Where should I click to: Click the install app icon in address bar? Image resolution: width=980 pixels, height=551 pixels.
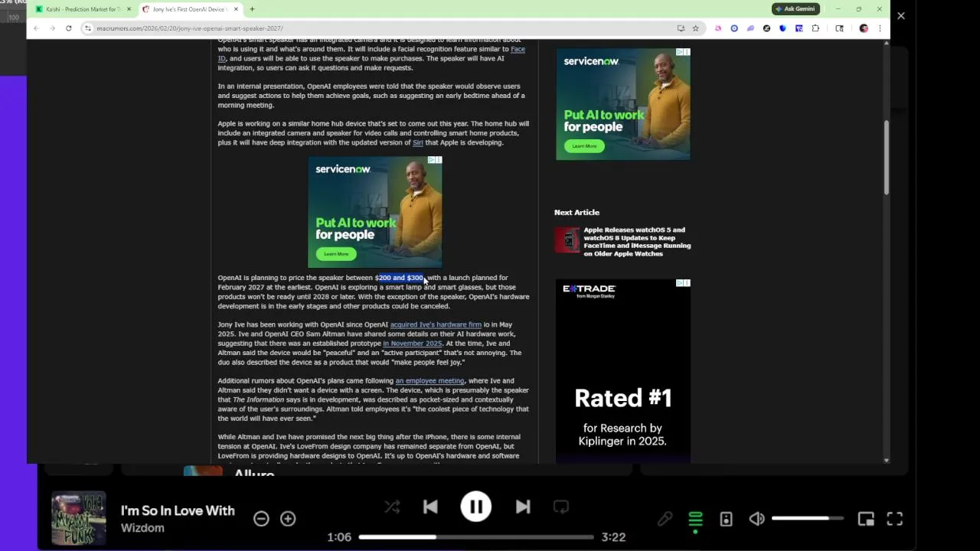click(681, 28)
